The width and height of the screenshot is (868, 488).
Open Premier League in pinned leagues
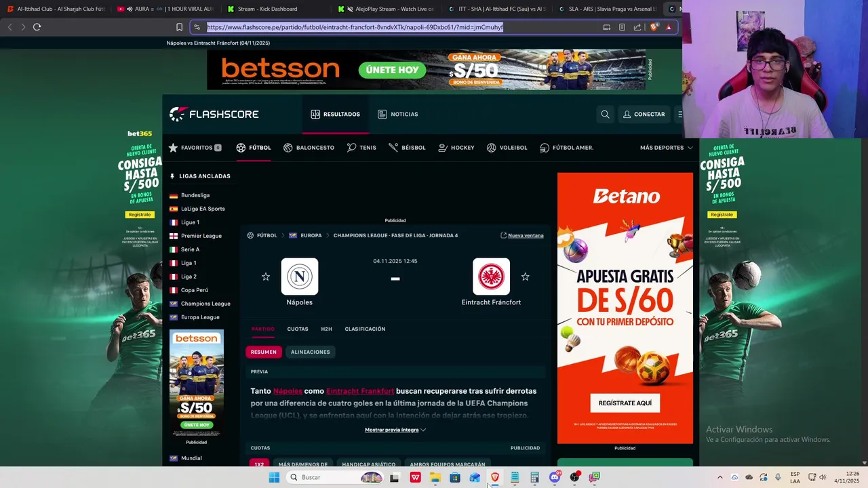click(201, 236)
